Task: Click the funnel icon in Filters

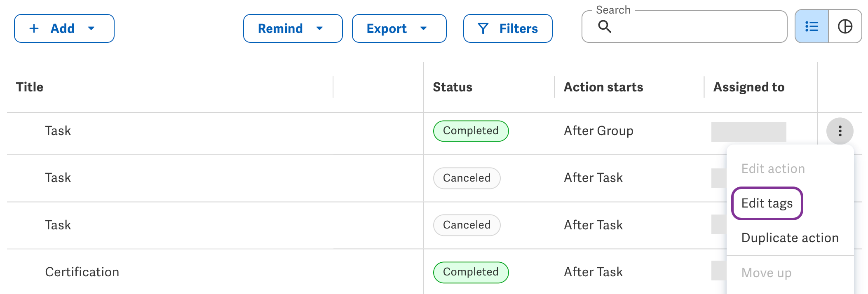Action: point(483,28)
